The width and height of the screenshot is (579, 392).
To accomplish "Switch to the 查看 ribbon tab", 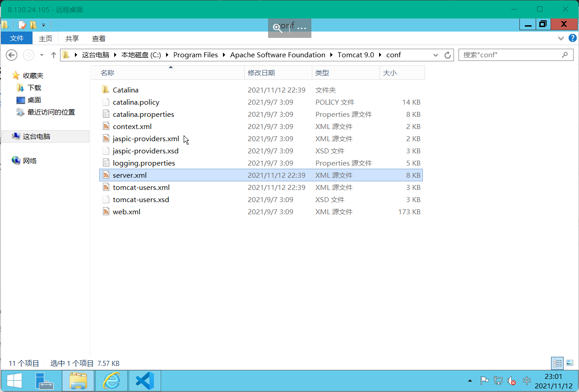I will [99, 39].
